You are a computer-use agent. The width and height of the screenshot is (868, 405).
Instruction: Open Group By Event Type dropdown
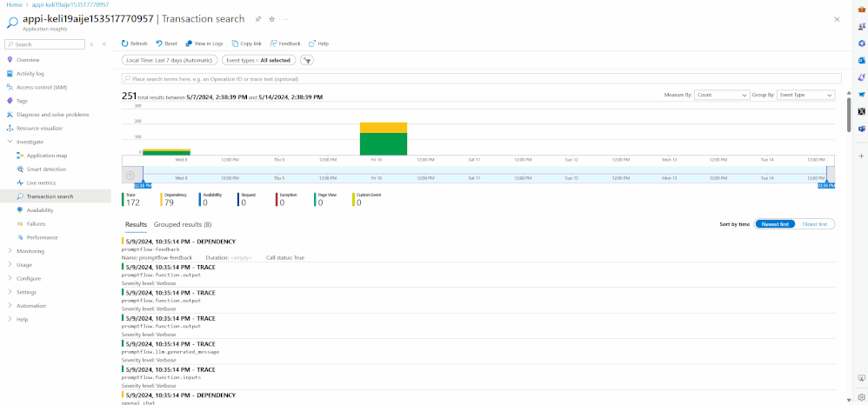(805, 95)
